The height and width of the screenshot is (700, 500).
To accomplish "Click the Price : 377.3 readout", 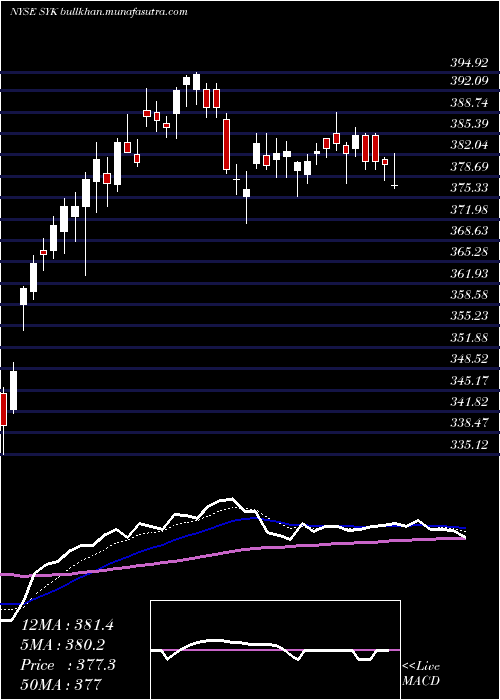I will pos(68,665).
